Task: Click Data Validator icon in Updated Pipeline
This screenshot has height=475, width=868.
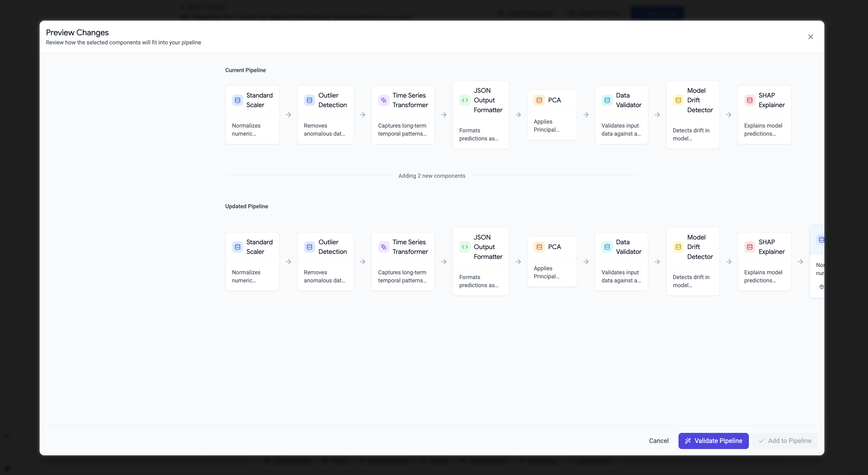Action: coord(607,247)
